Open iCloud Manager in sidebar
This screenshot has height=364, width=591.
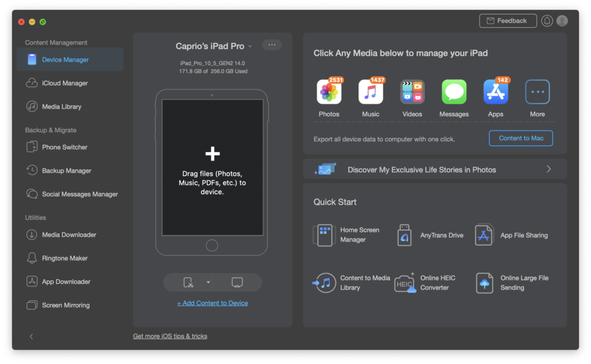(x=70, y=83)
